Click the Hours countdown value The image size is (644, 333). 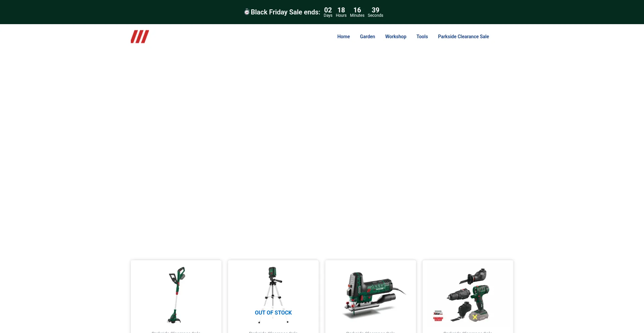pyautogui.click(x=341, y=10)
